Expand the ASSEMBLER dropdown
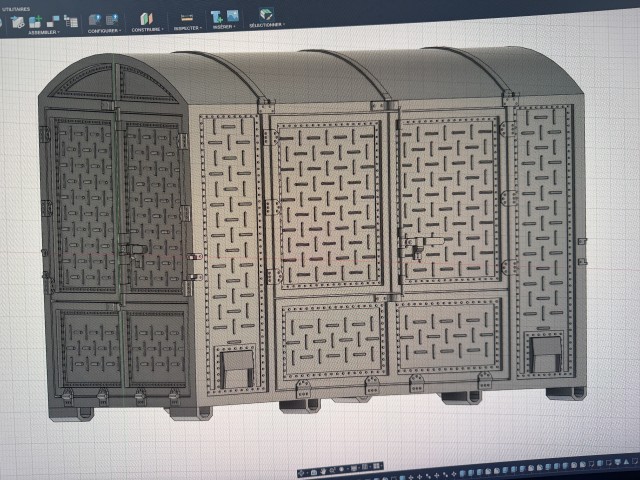Viewport: 640px width, 480px height. [x=44, y=32]
